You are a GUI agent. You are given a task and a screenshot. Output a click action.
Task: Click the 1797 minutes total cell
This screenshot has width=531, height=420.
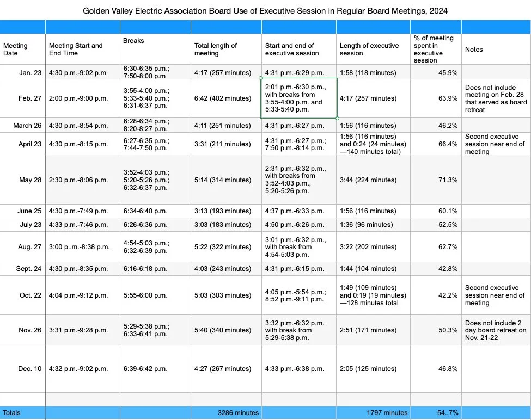pos(373,413)
